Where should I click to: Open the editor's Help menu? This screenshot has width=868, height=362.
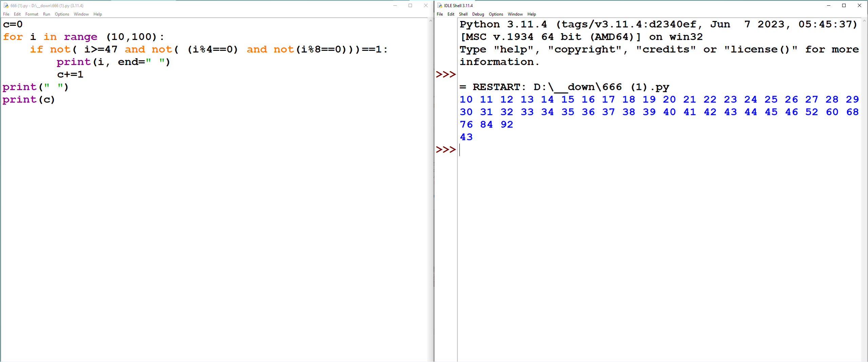[98, 14]
